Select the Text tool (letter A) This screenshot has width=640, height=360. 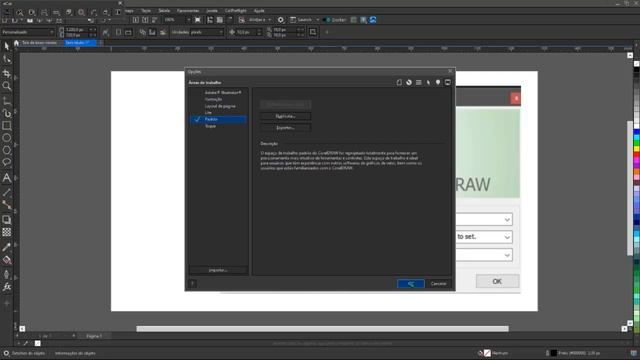tap(7, 178)
